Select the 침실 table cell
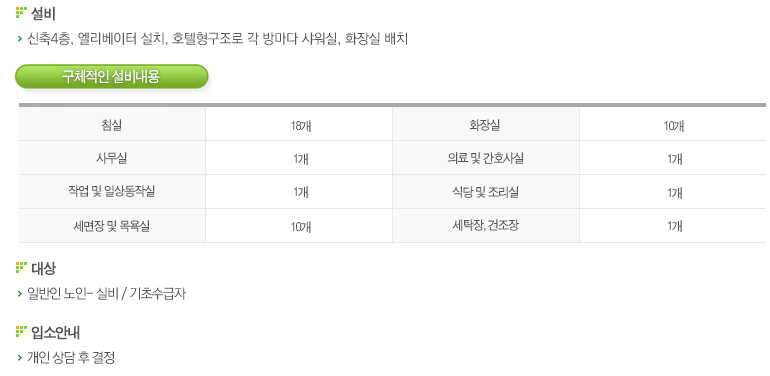The width and height of the screenshot is (770, 376). coord(112,125)
